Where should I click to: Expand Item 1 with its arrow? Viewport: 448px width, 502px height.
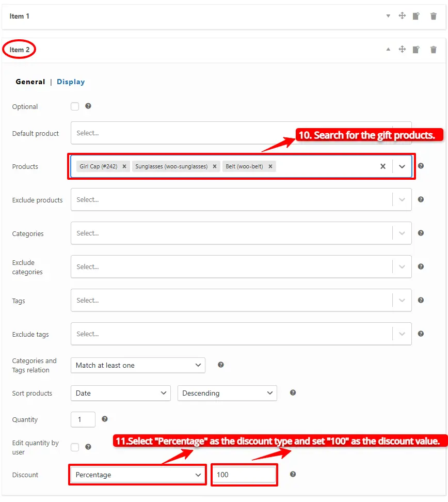[388, 15]
